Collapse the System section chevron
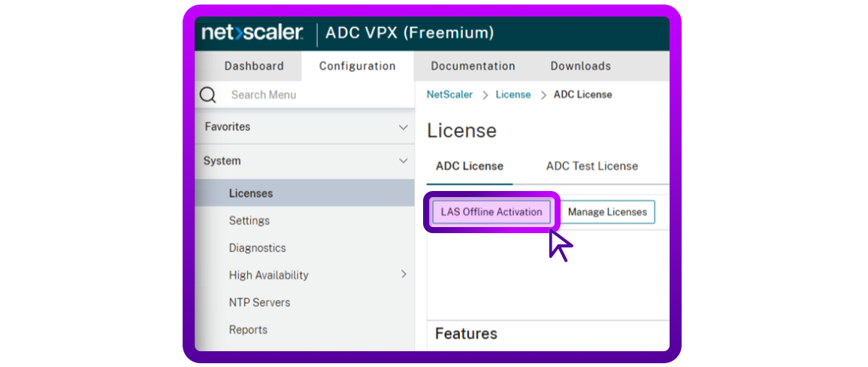 pyautogui.click(x=404, y=161)
